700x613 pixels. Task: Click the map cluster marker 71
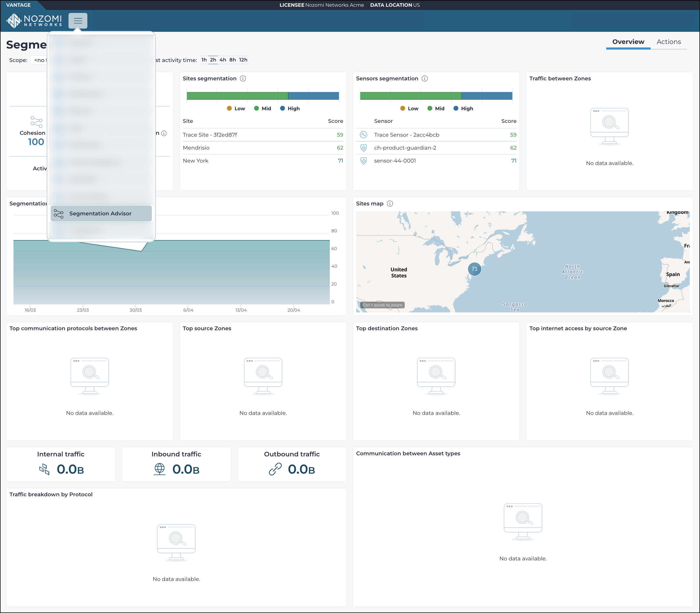474,269
